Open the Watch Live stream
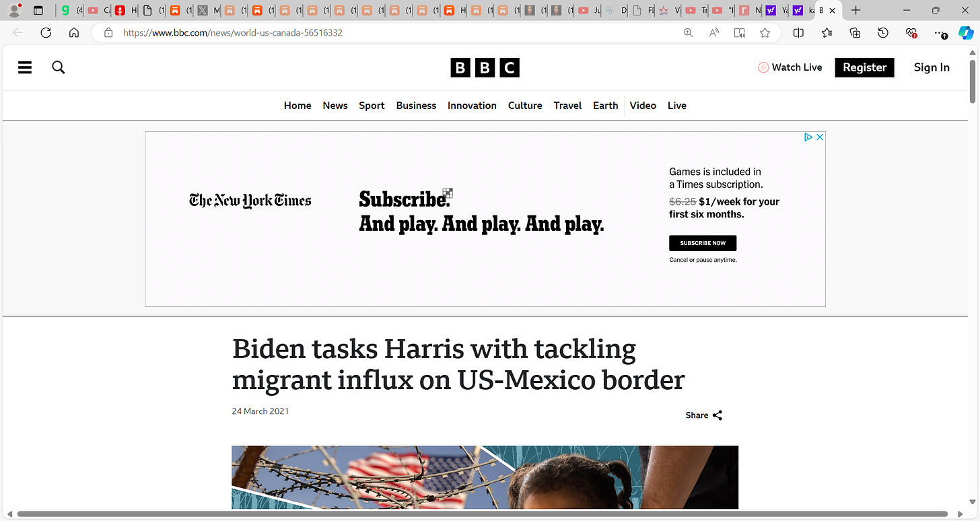The image size is (980, 521). tap(790, 67)
